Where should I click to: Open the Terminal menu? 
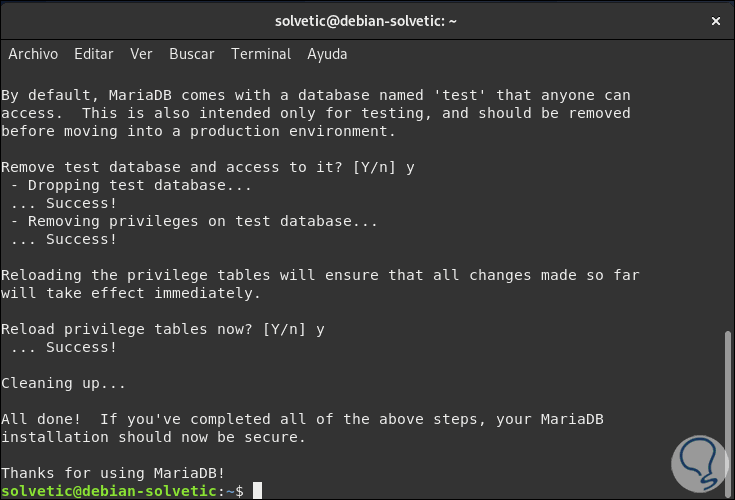[x=261, y=54]
